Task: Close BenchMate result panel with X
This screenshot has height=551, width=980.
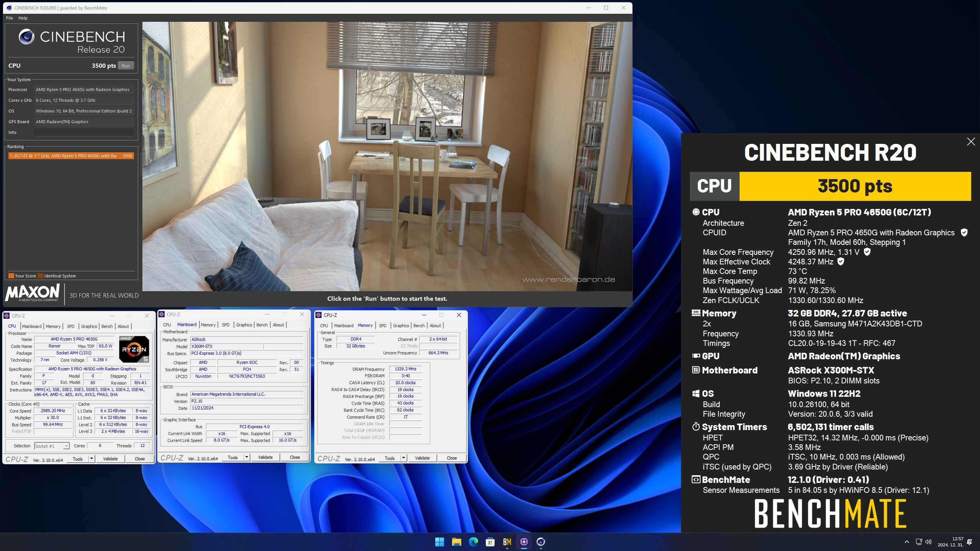Action: pyautogui.click(x=971, y=142)
